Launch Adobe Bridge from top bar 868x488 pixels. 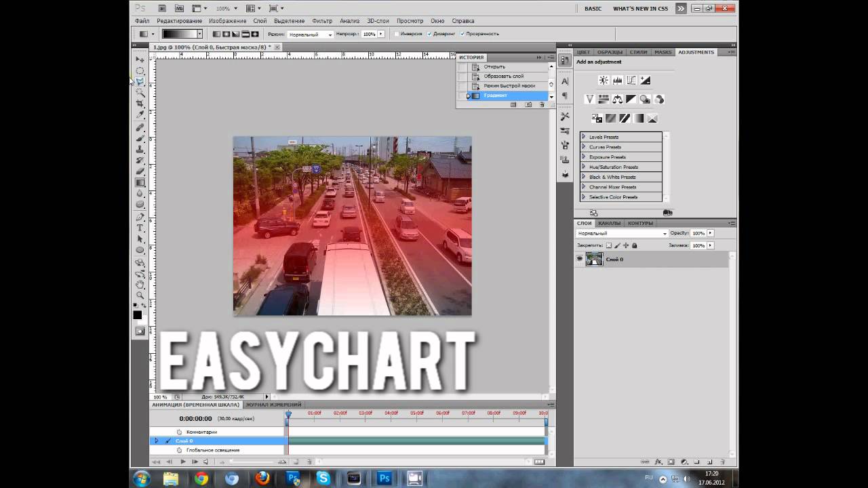click(161, 8)
